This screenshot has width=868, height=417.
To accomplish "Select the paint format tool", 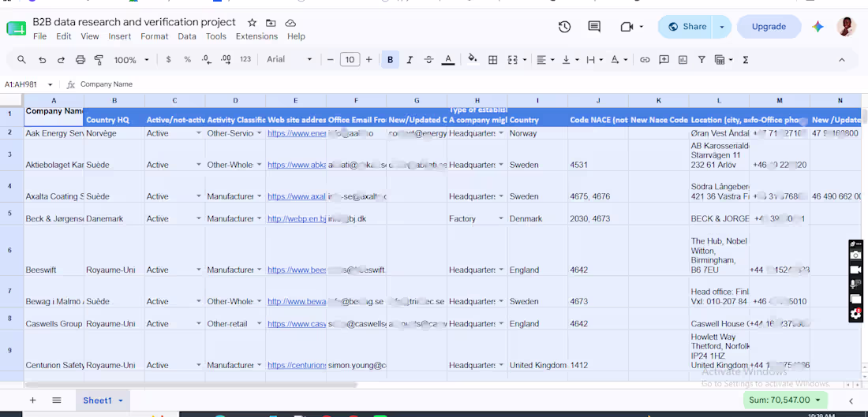I will pos(99,60).
